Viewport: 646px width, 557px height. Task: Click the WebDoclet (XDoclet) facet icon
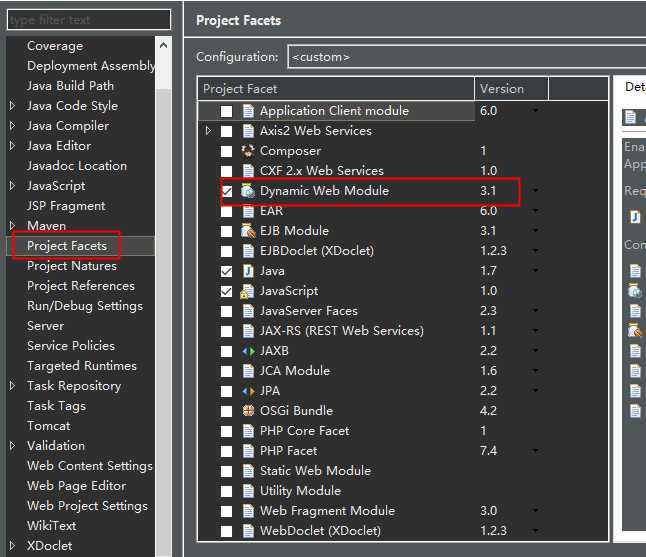[248, 531]
